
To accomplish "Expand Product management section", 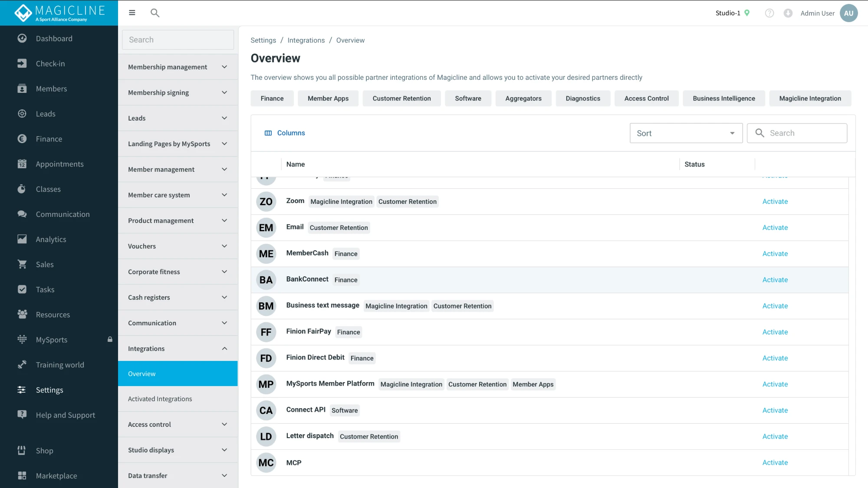I will pyautogui.click(x=178, y=220).
